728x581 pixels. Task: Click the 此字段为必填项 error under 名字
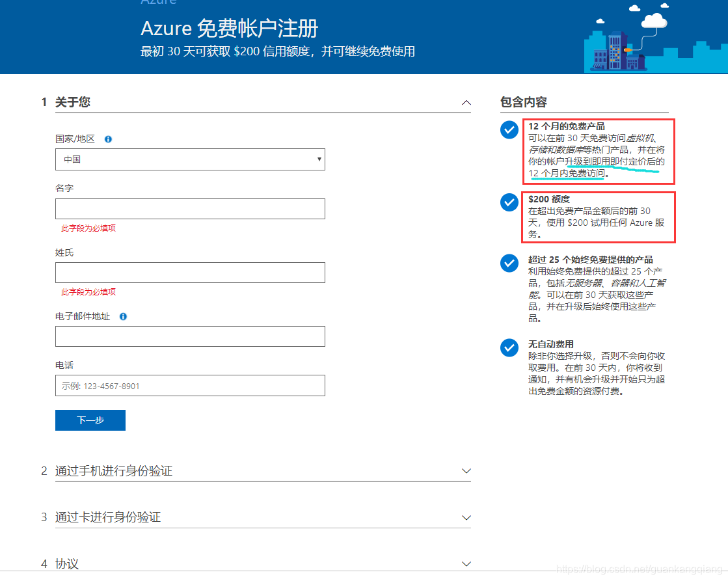[x=88, y=228]
